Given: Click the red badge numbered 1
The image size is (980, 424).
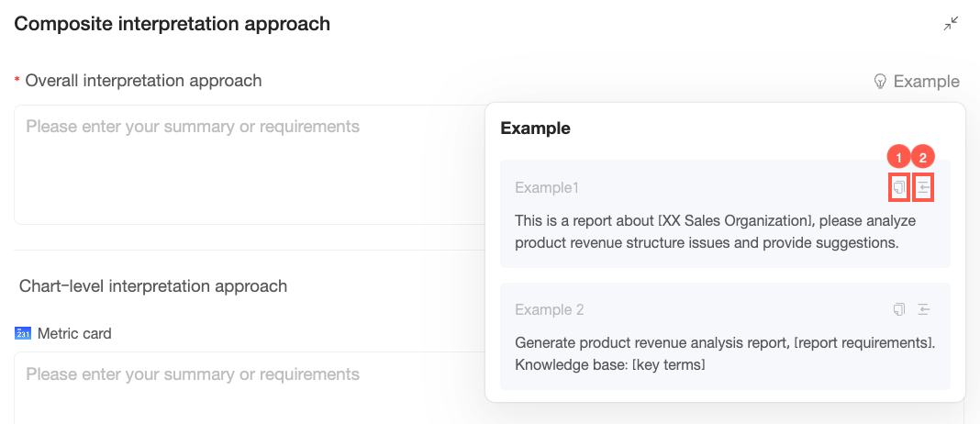Looking at the screenshot, I should (899, 158).
